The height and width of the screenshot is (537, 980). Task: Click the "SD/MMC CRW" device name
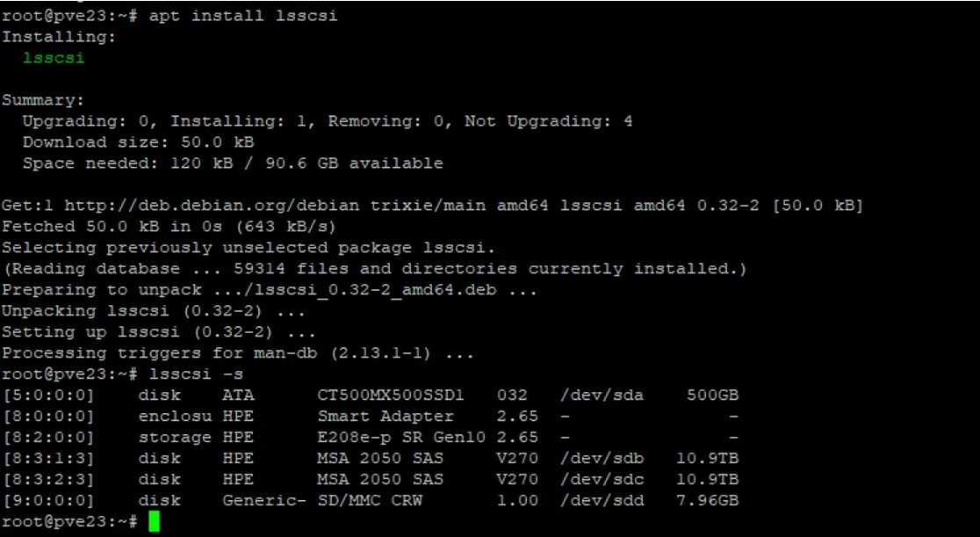[x=370, y=501]
